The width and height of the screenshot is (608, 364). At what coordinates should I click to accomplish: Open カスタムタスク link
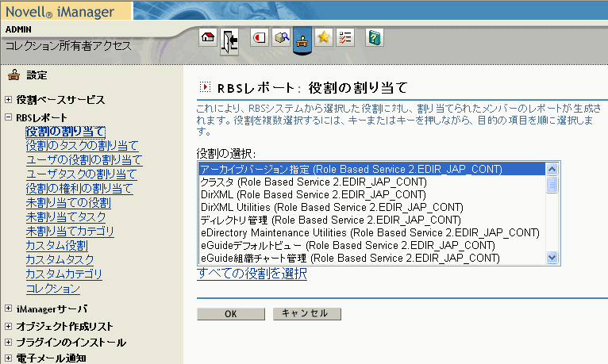click(x=60, y=260)
